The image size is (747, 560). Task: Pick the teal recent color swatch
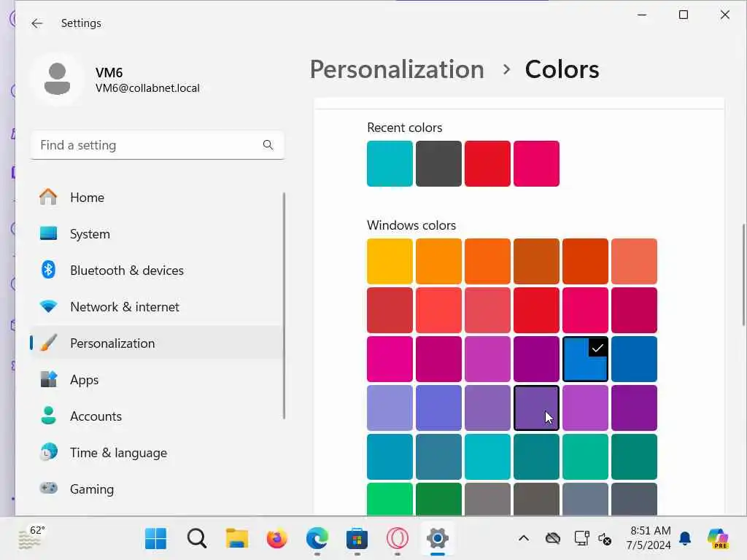point(390,163)
